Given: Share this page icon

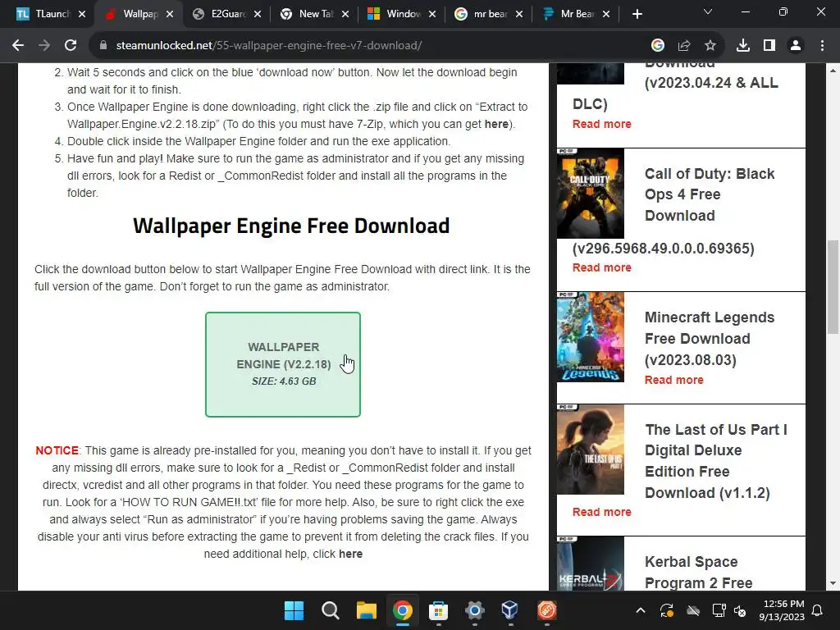Looking at the screenshot, I should coord(684,46).
